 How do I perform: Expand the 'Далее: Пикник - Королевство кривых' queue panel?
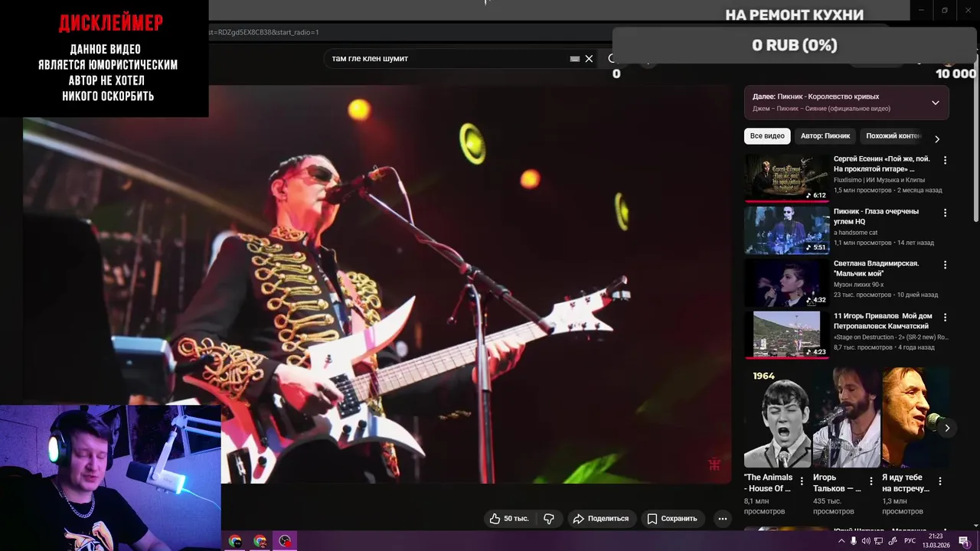[846, 103]
